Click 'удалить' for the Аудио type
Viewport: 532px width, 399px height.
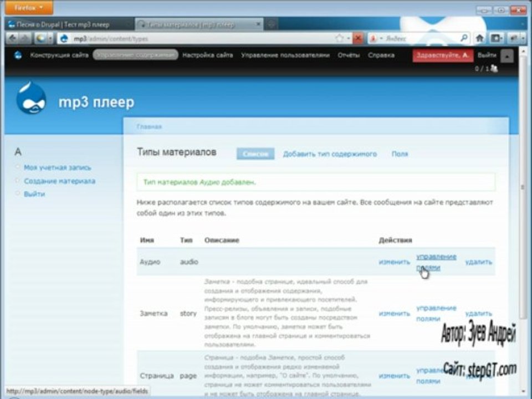[478, 262]
